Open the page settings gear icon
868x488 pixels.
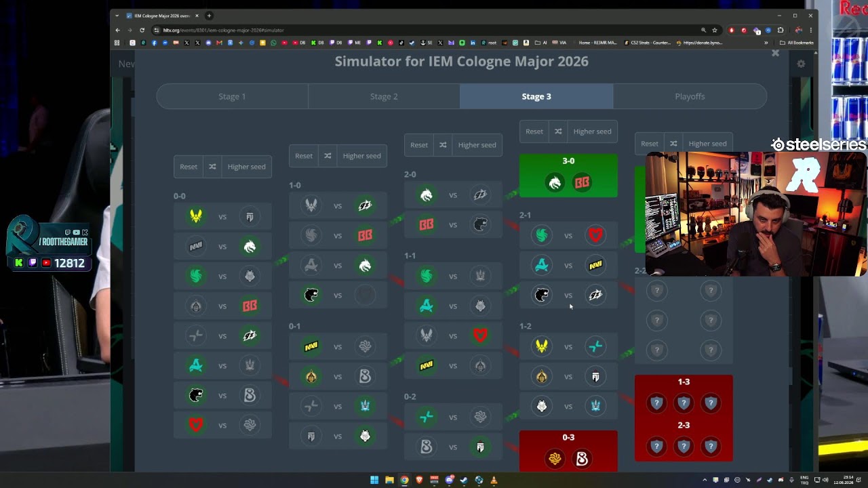(801, 64)
